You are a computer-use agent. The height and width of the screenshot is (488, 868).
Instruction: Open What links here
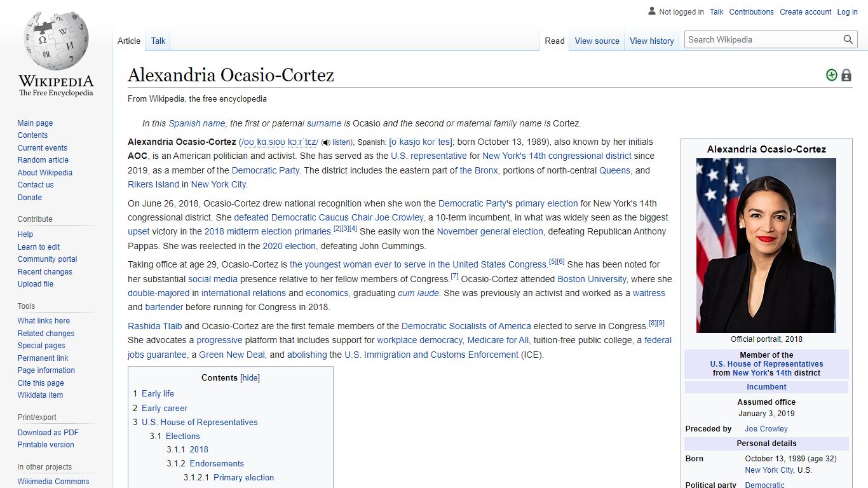click(43, 321)
